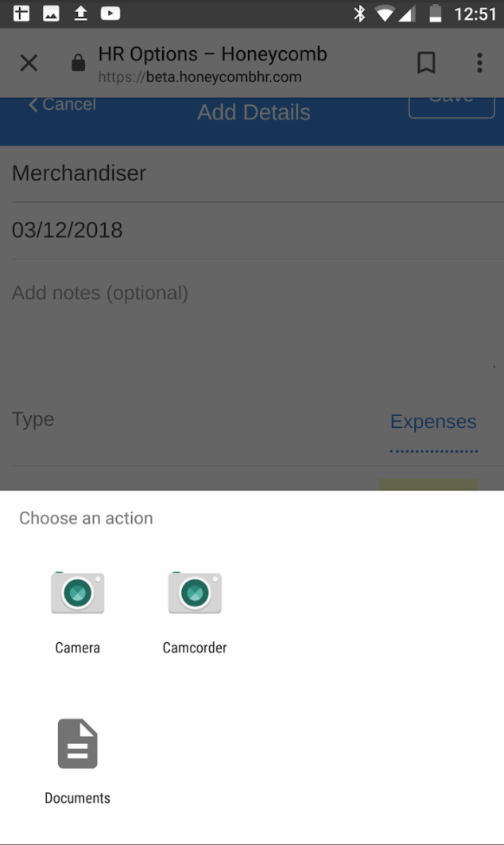Open the Expenses type selector
This screenshot has width=504, height=845.
click(x=433, y=422)
